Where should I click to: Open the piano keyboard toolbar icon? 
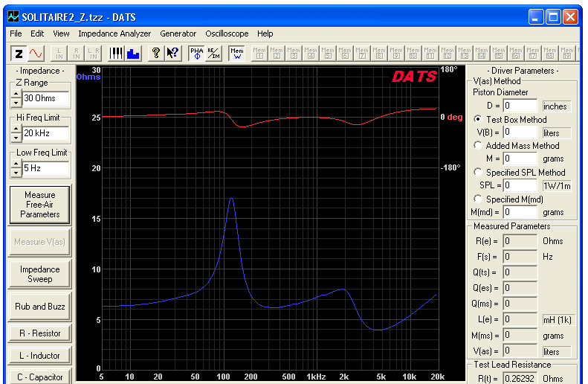(116, 54)
